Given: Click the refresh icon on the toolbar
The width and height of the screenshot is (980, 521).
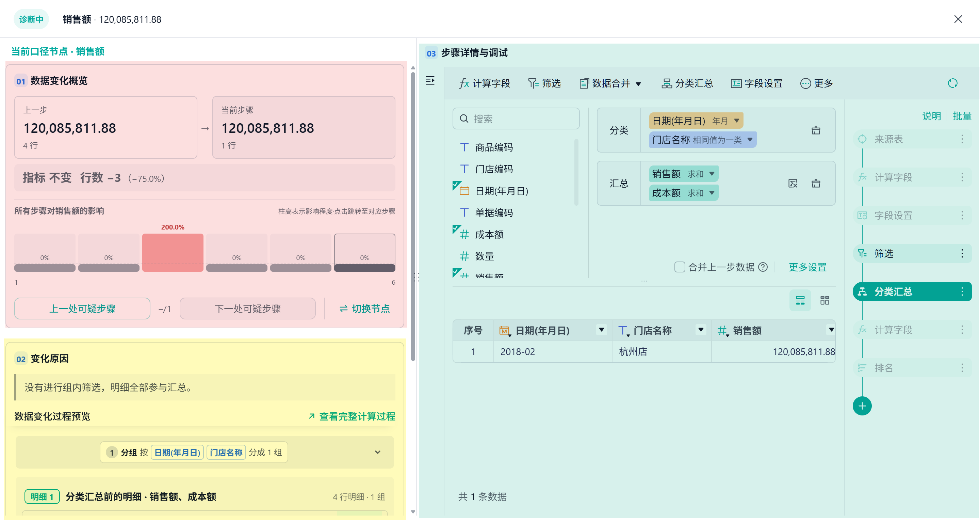Looking at the screenshot, I should (x=952, y=83).
